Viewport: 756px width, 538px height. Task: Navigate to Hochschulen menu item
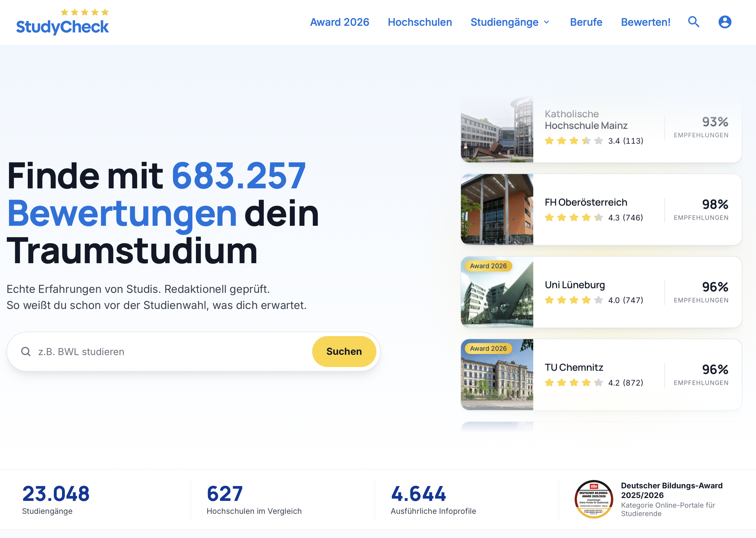420,22
